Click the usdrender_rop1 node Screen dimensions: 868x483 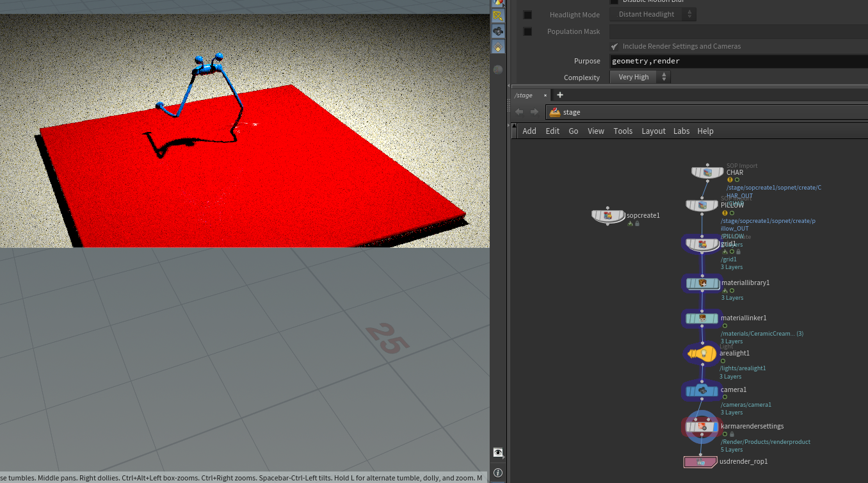coord(700,462)
